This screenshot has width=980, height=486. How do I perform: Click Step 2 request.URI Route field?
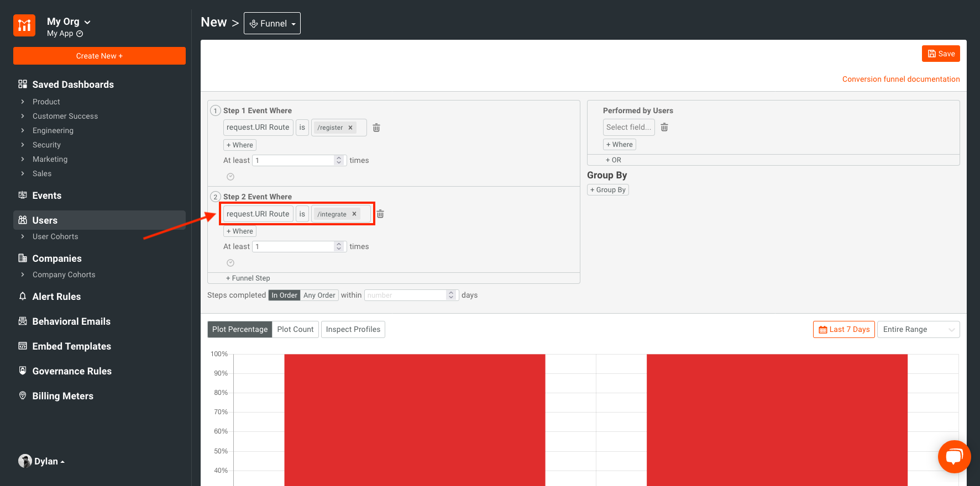tap(258, 214)
